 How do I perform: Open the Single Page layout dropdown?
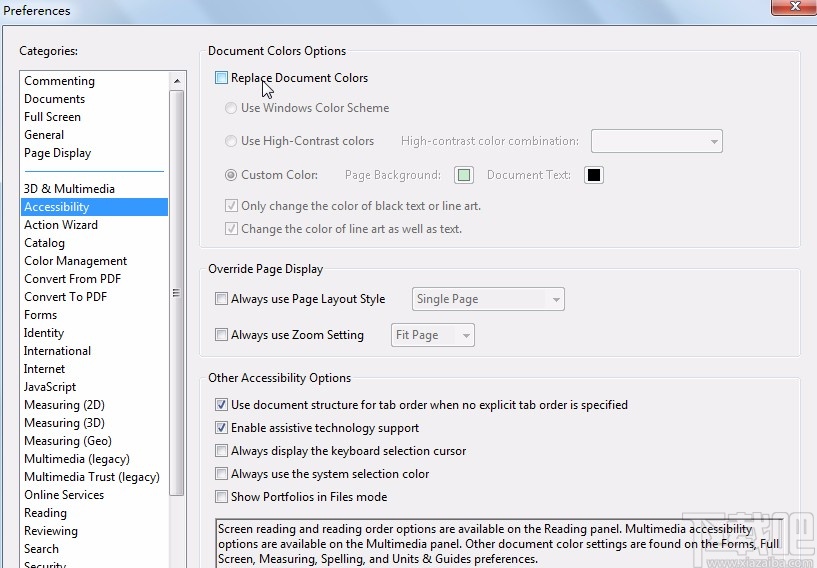pyautogui.click(x=488, y=299)
